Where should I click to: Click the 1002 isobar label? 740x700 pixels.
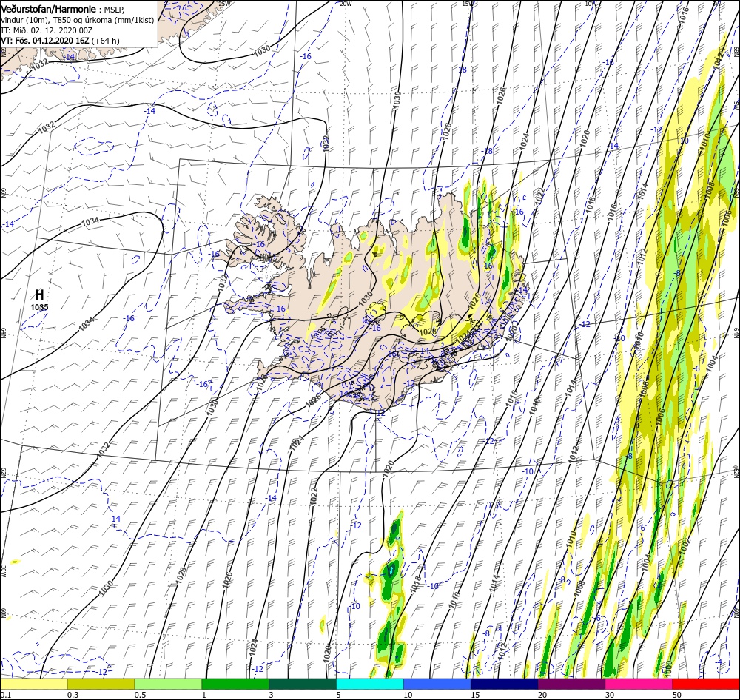[x=685, y=547]
